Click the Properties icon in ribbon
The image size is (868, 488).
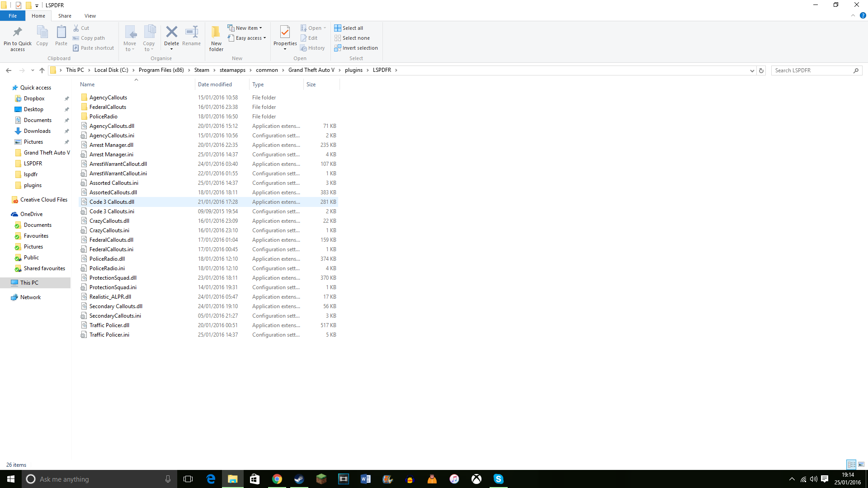[x=285, y=33]
